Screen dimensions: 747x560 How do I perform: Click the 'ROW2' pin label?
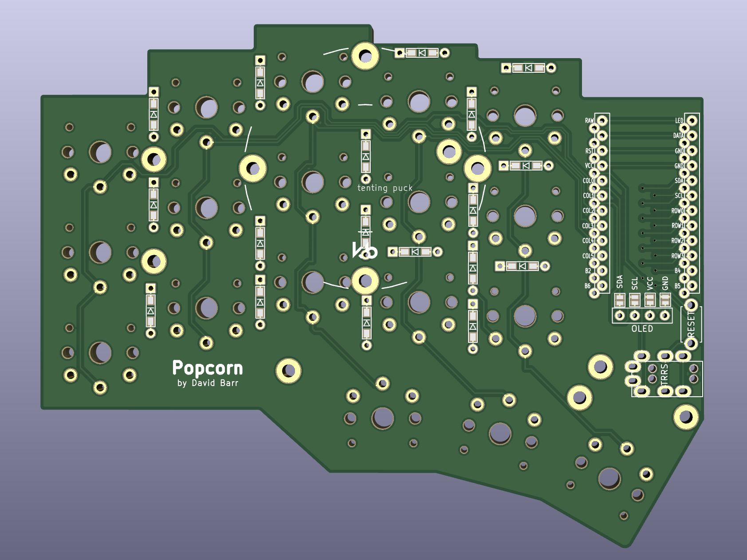click(678, 241)
